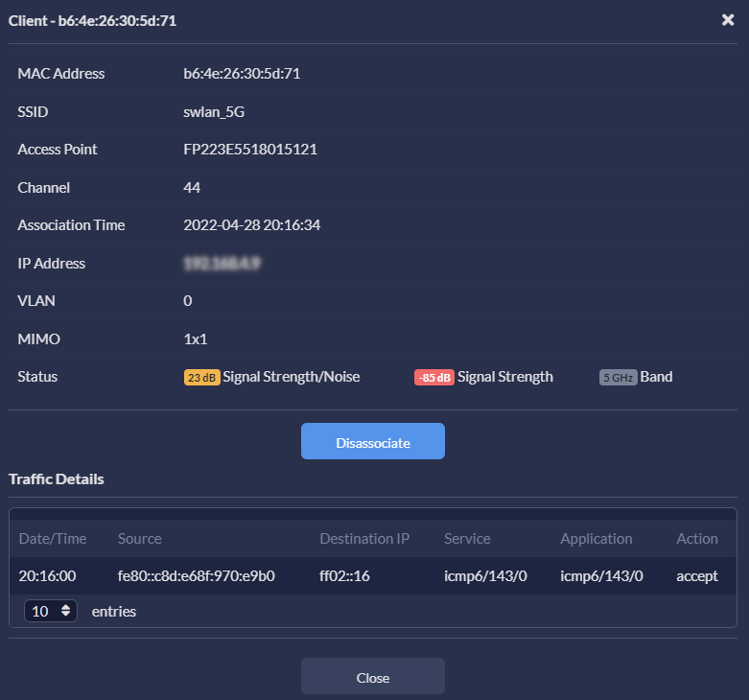Click the Signal Strength/Noise label
The height and width of the screenshot is (700, 749).
(x=292, y=377)
